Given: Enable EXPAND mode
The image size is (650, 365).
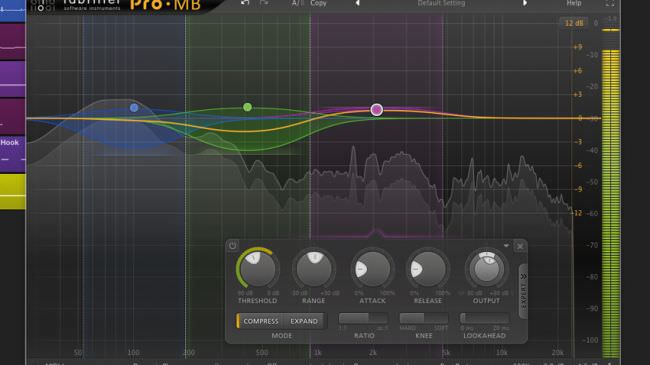Looking at the screenshot, I should (304, 321).
